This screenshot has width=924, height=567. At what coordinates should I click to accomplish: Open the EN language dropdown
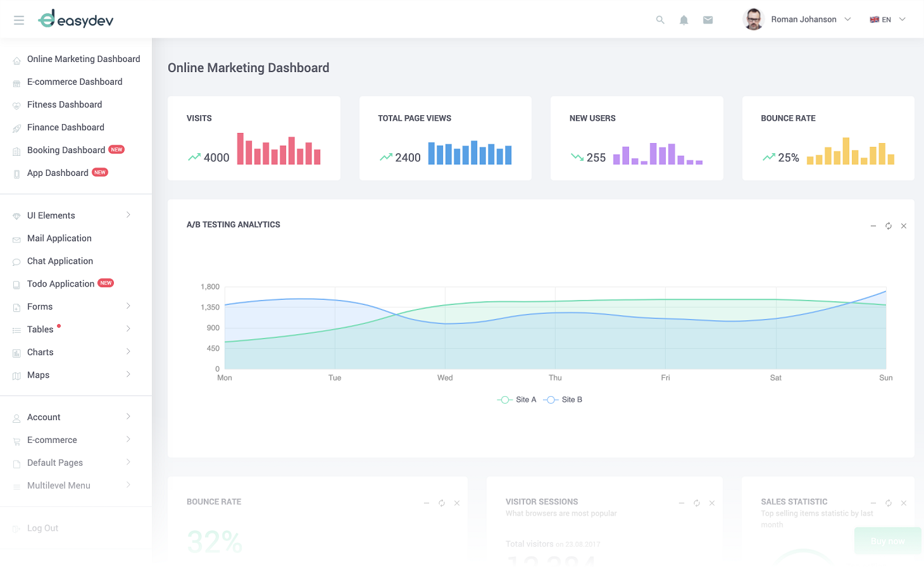[x=888, y=20]
